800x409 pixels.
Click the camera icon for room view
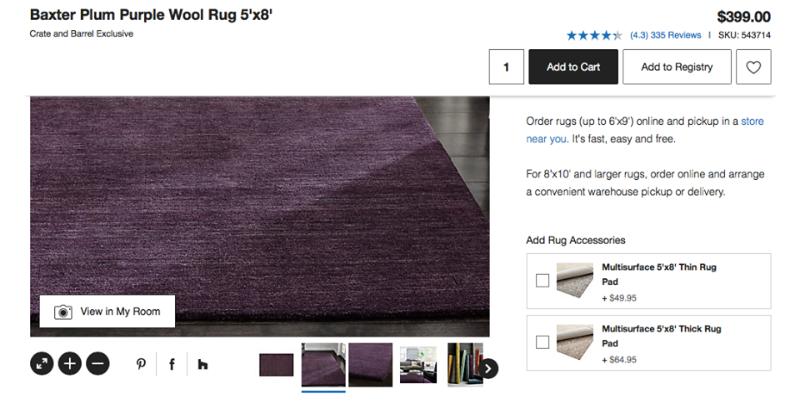click(x=63, y=312)
